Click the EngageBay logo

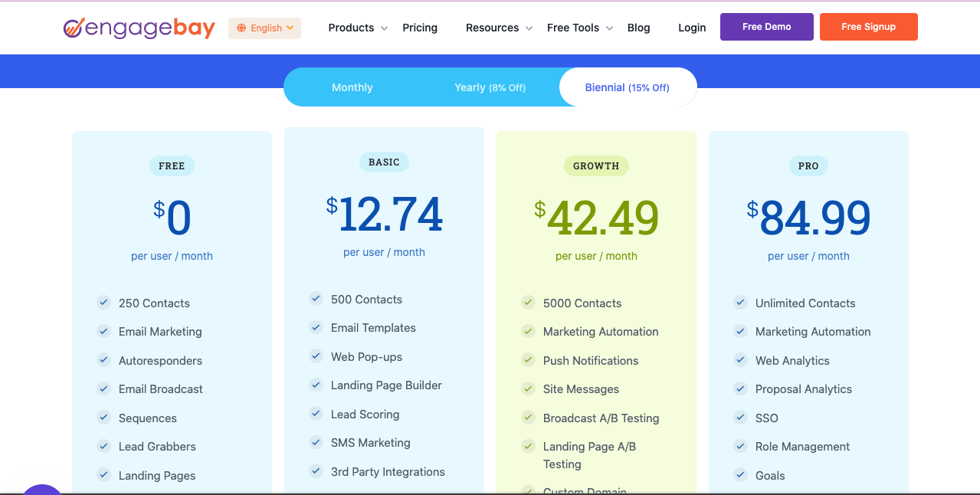tap(139, 28)
